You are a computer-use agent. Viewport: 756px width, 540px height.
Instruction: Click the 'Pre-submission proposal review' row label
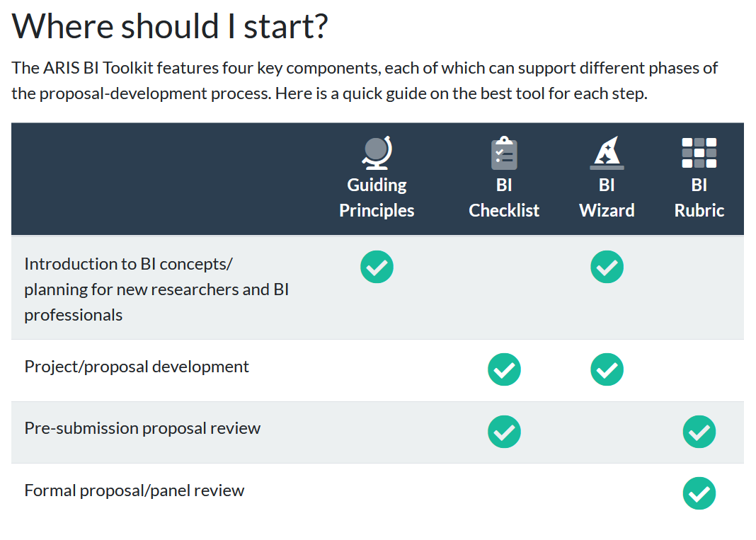click(142, 428)
